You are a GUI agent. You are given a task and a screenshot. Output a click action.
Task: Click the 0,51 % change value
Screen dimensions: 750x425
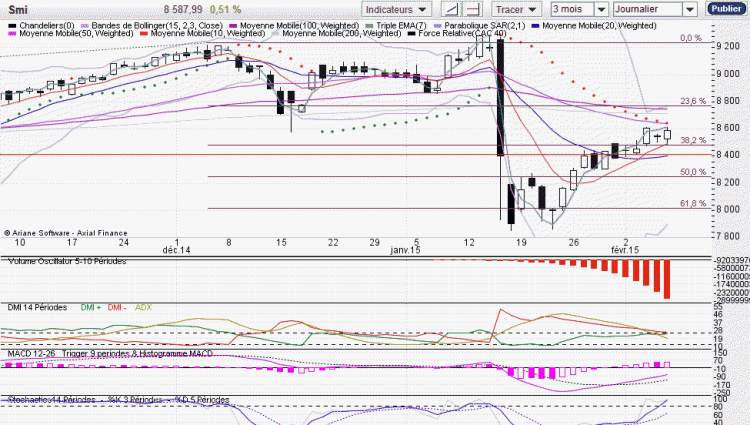click(225, 10)
